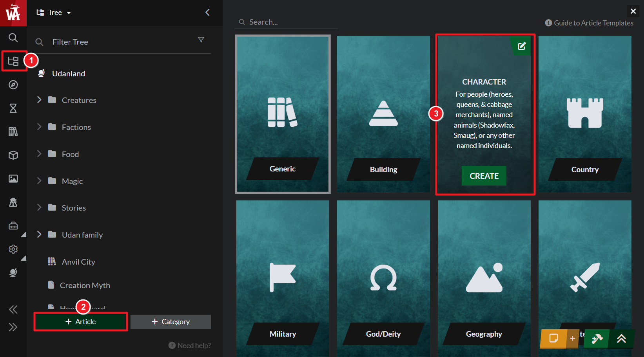This screenshot has height=357, width=644.
Task: Expand the Udan family folder
Action: pos(39,235)
